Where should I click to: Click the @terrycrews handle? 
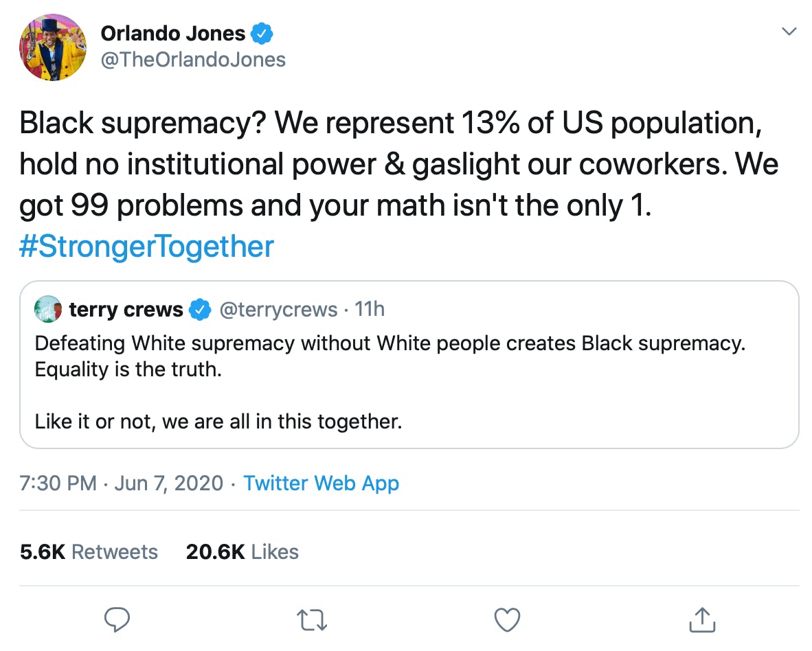(279, 310)
